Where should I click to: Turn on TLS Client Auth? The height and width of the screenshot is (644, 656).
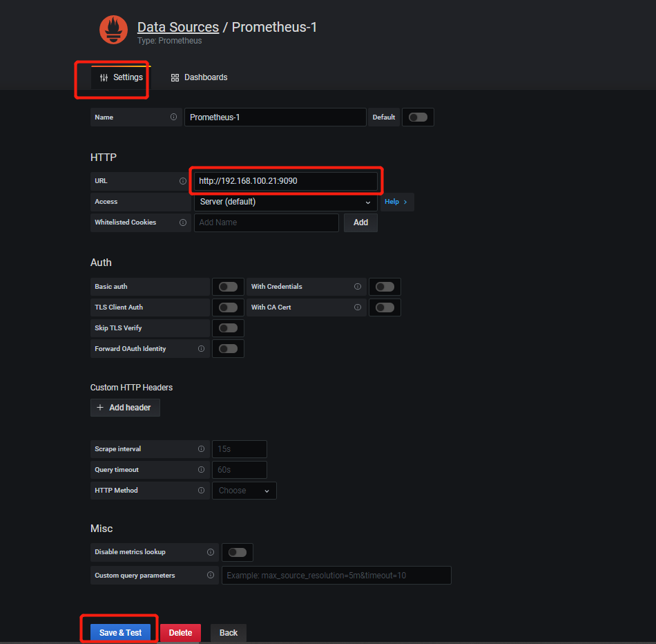click(x=228, y=307)
